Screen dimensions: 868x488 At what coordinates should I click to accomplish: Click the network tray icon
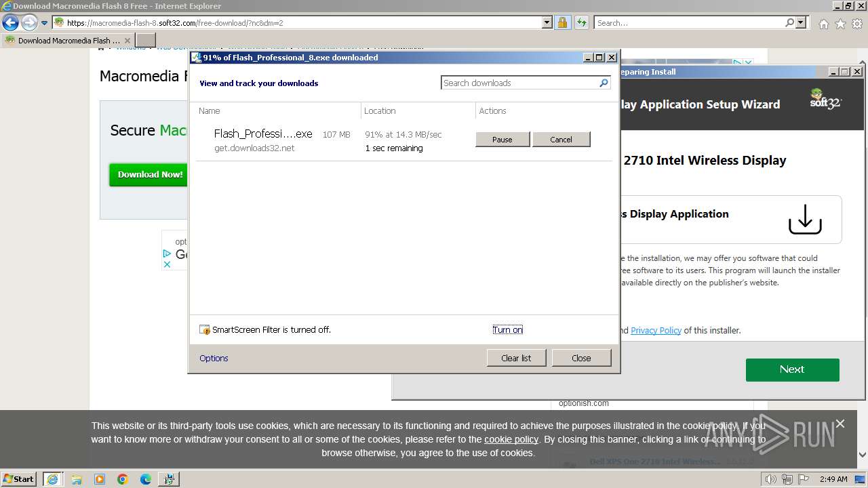(788, 479)
